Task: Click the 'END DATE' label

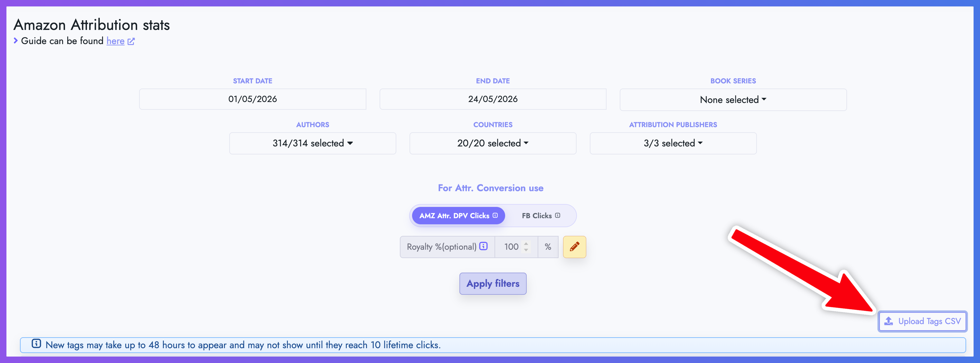Action: [493, 81]
